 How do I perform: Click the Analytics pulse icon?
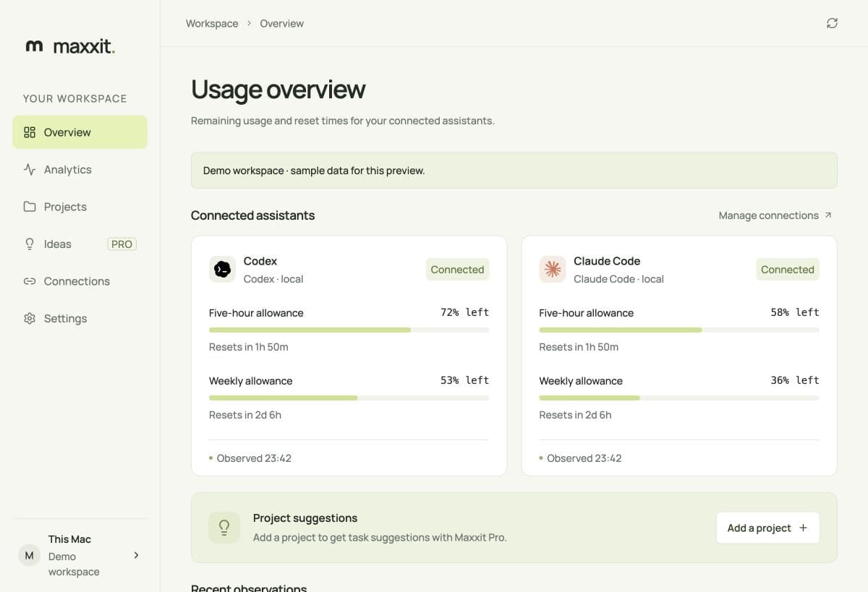coord(30,169)
